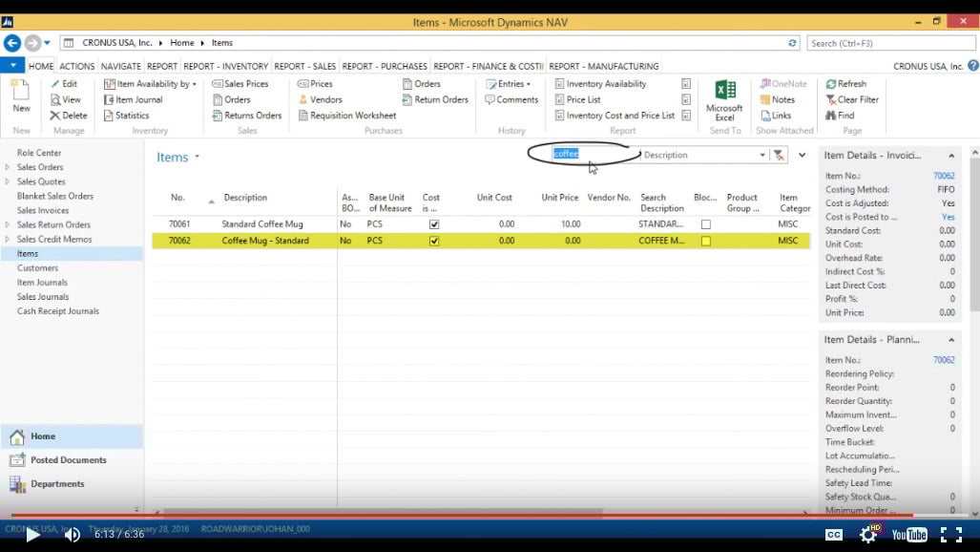This screenshot has width=980, height=552.
Task: Click View in the Manage group
Action: pyautogui.click(x=66, y=99)
